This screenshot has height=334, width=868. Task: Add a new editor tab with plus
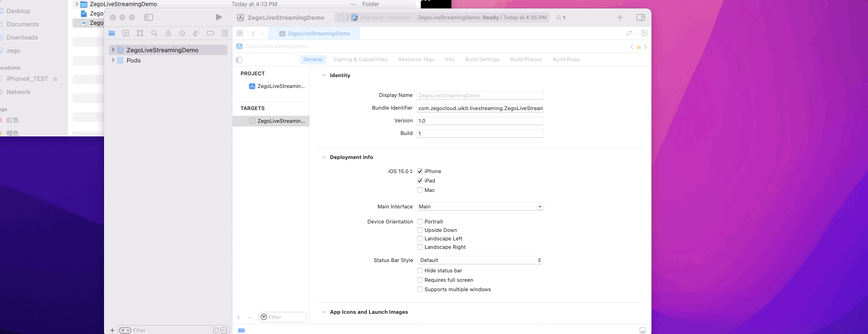[x=620, y=17]
